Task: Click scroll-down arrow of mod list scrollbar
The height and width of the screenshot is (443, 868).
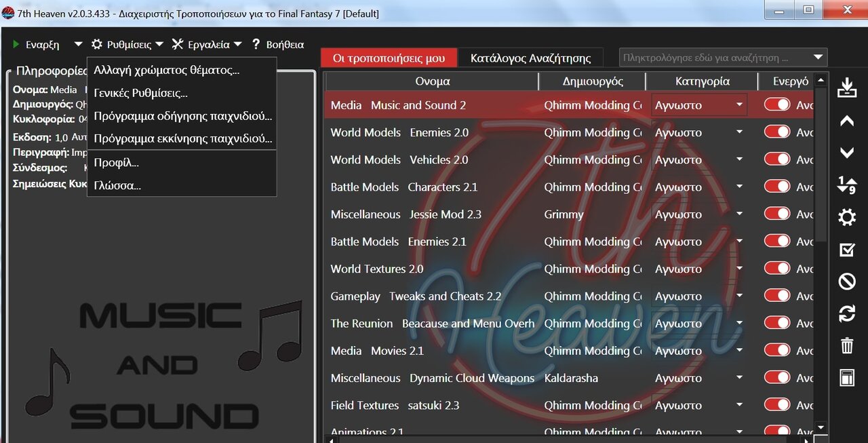Action: click(821, 428)
